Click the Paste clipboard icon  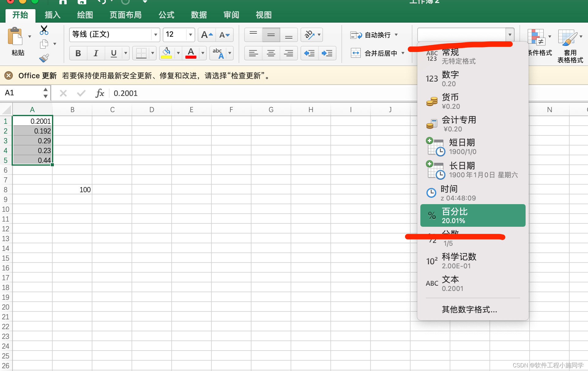[x=15, y=37]
